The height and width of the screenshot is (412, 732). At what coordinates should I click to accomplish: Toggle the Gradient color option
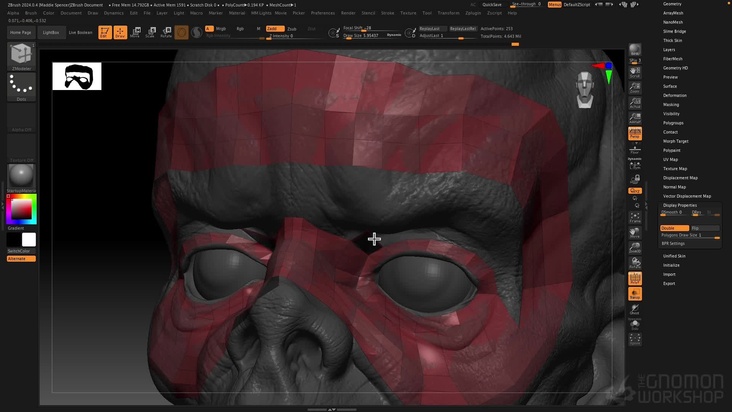pos(16,228)
